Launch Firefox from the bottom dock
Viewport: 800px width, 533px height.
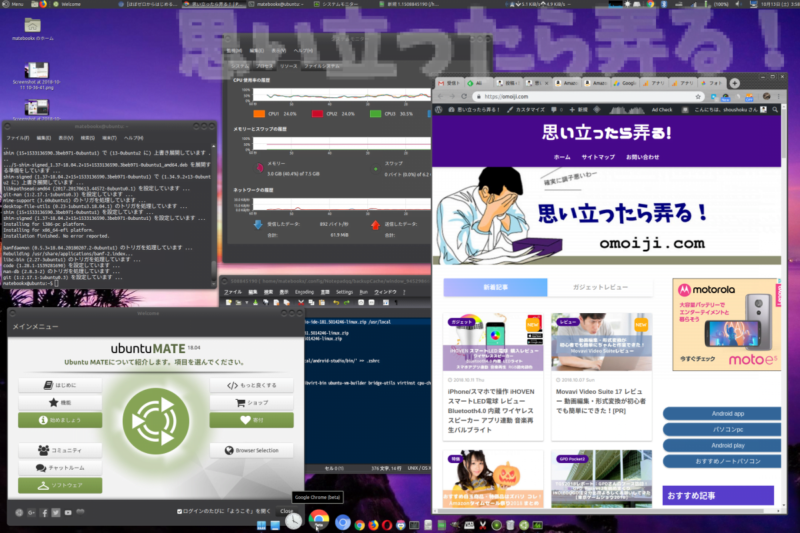click(x=373, y=525)
